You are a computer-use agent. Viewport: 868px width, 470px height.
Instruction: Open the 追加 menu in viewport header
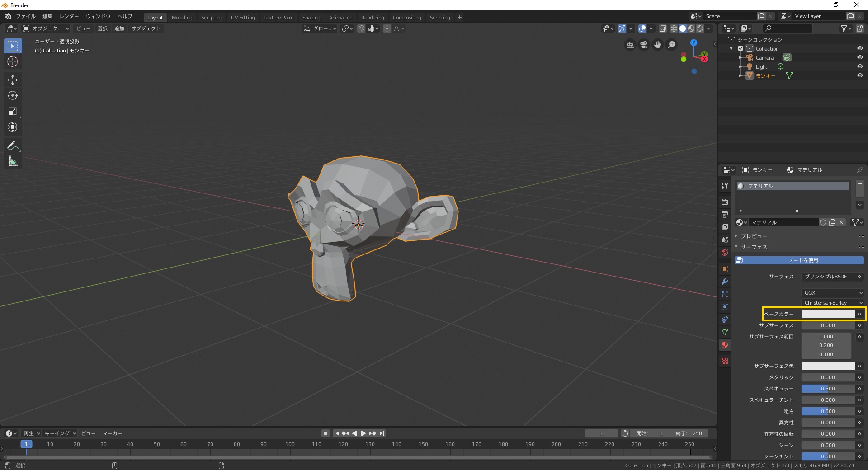coord(119,28)
